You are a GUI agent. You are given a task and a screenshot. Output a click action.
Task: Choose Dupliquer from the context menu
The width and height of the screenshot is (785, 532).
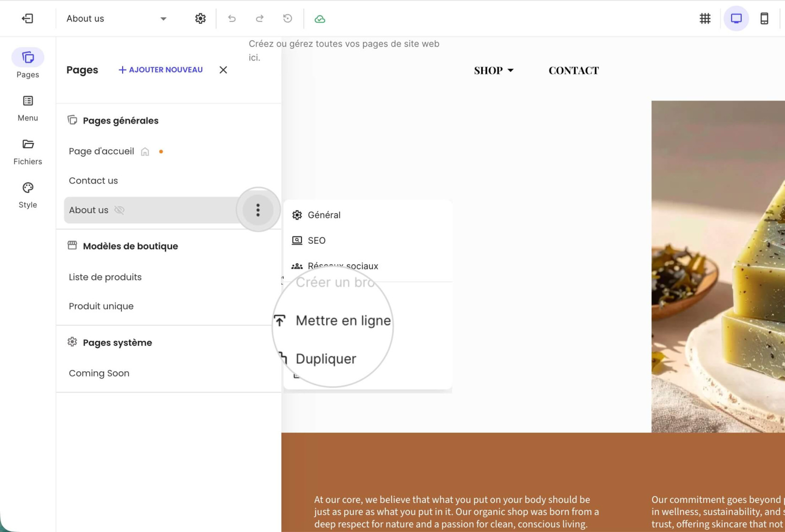(326, 358)
